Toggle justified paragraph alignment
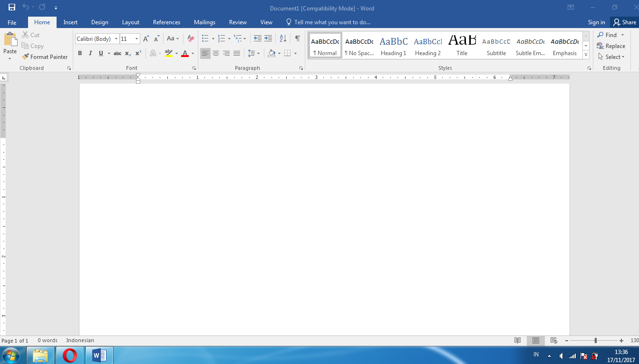The height and width of the screenshot is (364, 639). (237, 53)
